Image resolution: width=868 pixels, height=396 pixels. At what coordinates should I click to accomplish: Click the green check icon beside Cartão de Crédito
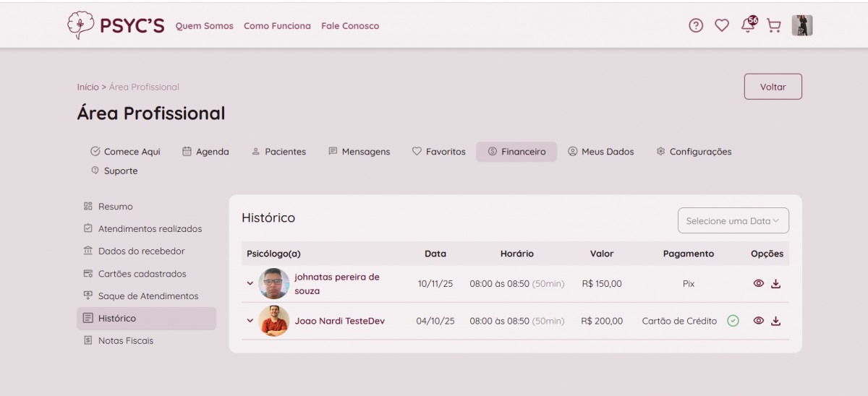(x=733, y=321)
